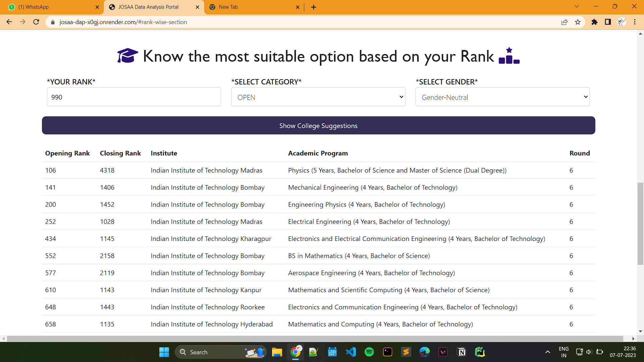644x362 pixels.
Task: Open the Select Category dropdown
Action: point(318,97)
